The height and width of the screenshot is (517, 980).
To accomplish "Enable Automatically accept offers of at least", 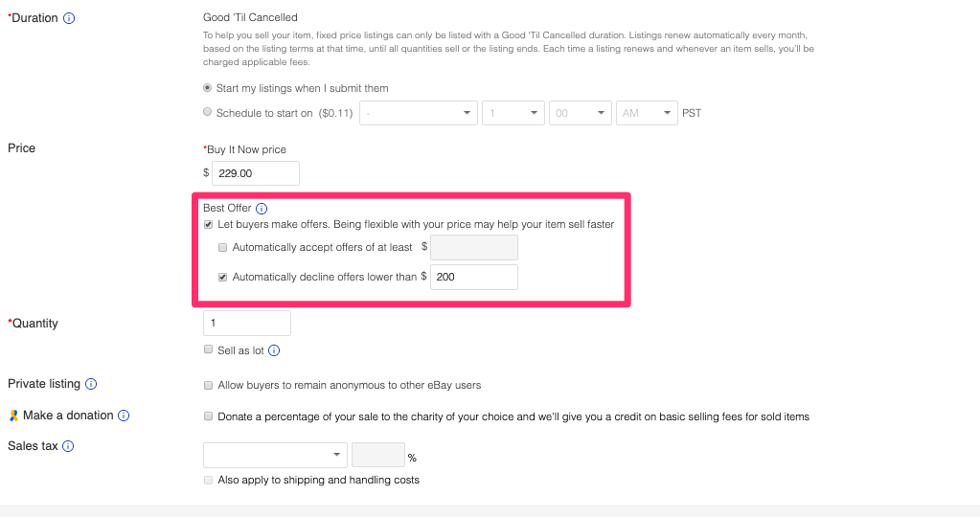I will tap(223, 247).
